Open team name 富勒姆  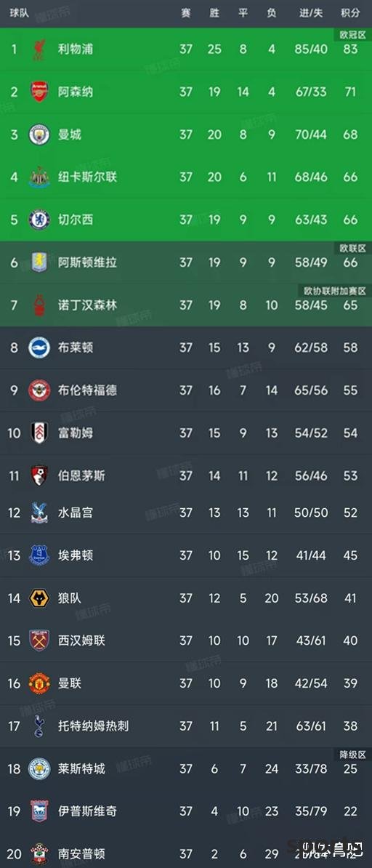coord(76,433)
